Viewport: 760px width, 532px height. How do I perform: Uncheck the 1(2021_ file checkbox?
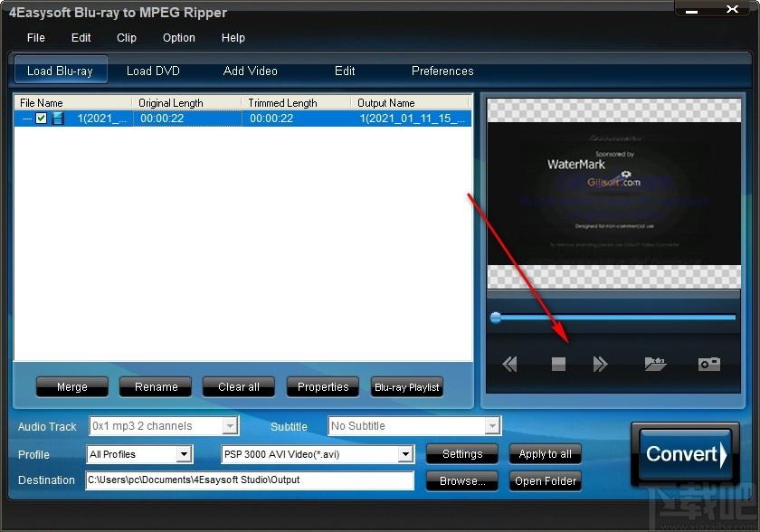tap(42, 119)
